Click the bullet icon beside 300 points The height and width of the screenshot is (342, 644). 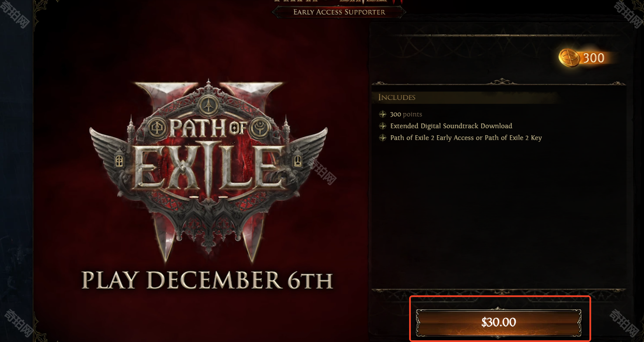[x=382, y=114]
